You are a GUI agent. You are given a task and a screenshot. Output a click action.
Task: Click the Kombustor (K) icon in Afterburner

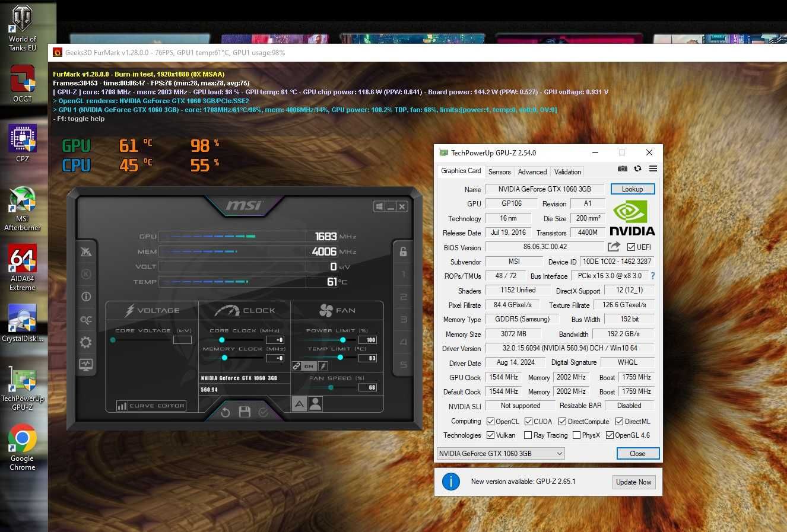(x=86, y=274)
